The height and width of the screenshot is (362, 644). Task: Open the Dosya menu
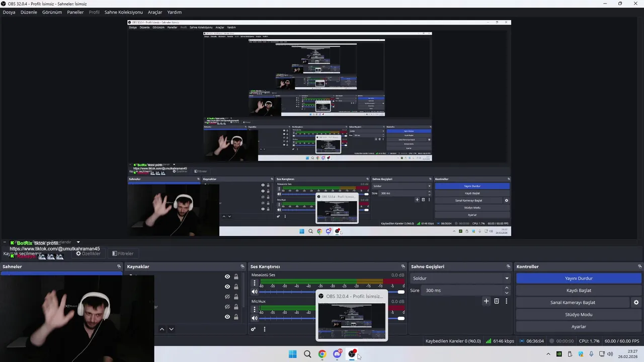9,12
